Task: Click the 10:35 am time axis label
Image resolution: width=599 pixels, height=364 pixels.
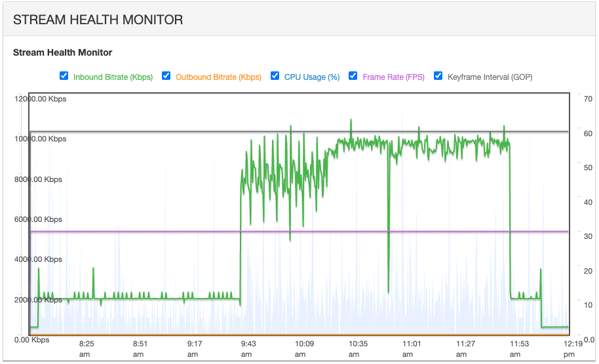Action: click(x=357, y=348)
